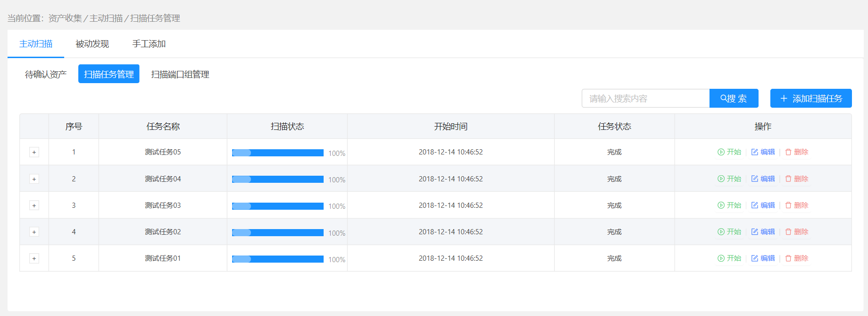Open the 手工添加 tab
The image size is (868, 316).
149,44
